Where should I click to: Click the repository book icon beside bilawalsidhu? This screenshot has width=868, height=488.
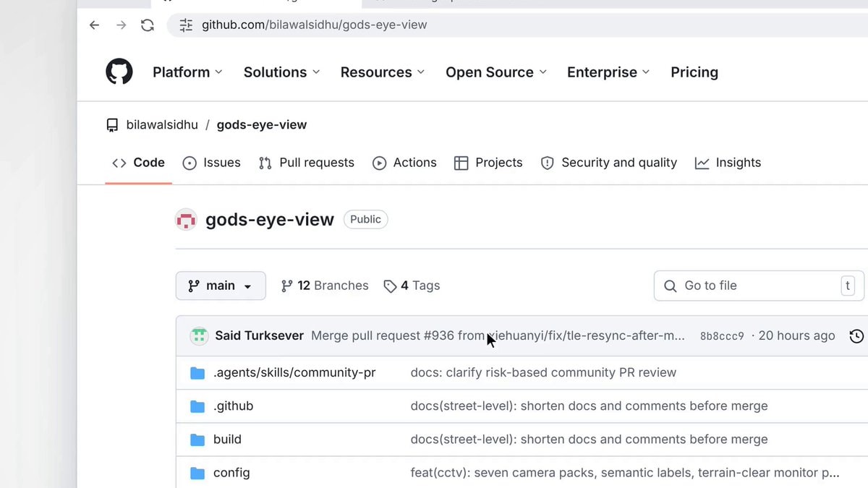[x=112, y=125]
